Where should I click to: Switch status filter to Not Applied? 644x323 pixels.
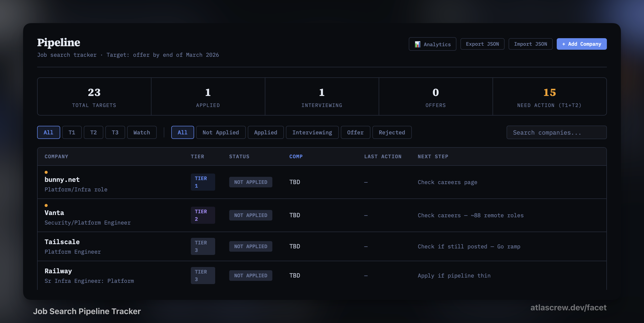point(221,132)
